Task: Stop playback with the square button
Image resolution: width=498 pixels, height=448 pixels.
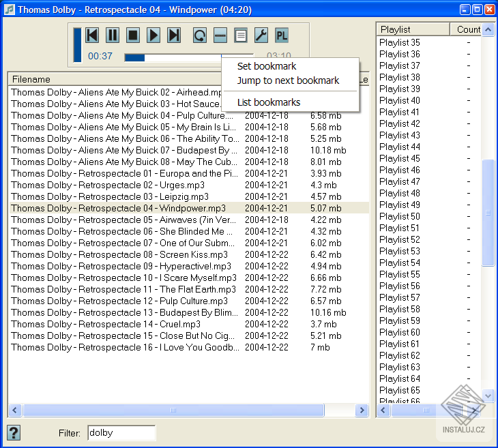Action: [133, 35]
